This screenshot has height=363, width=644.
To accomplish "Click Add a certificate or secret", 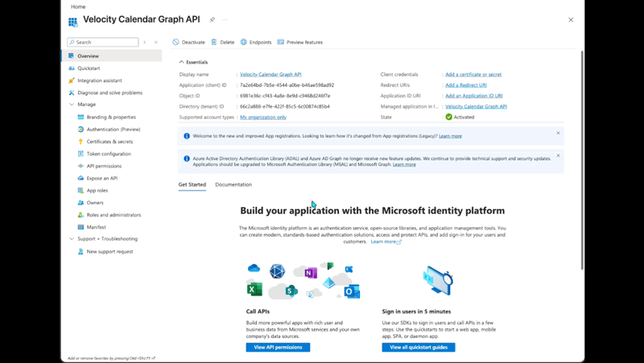I will (x=473, y=74).
